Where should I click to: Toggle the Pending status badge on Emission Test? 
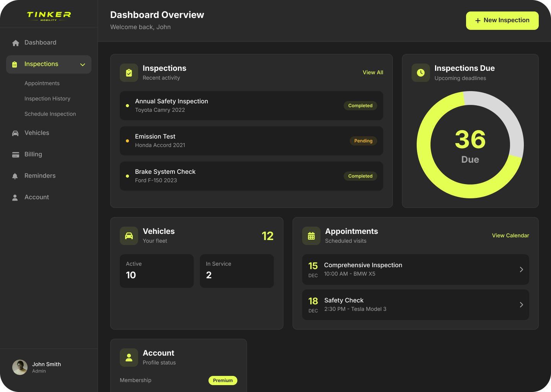click(x=363, y=141)
